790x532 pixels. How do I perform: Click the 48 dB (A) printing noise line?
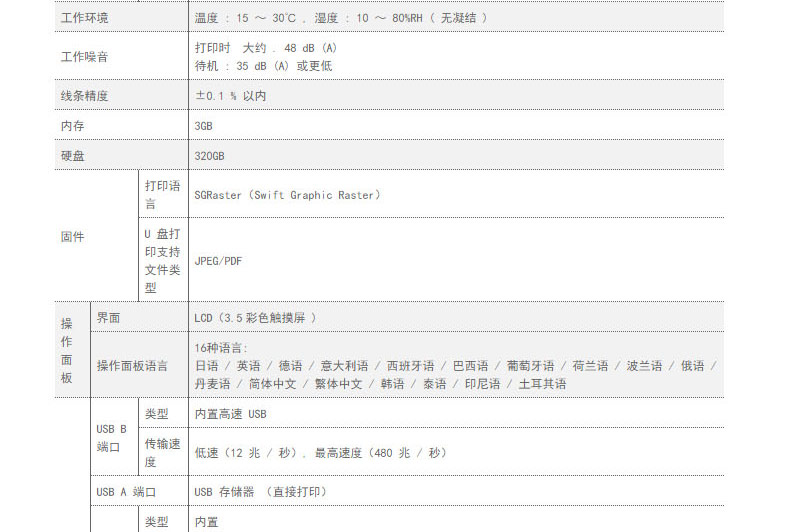tap(266, 48)
